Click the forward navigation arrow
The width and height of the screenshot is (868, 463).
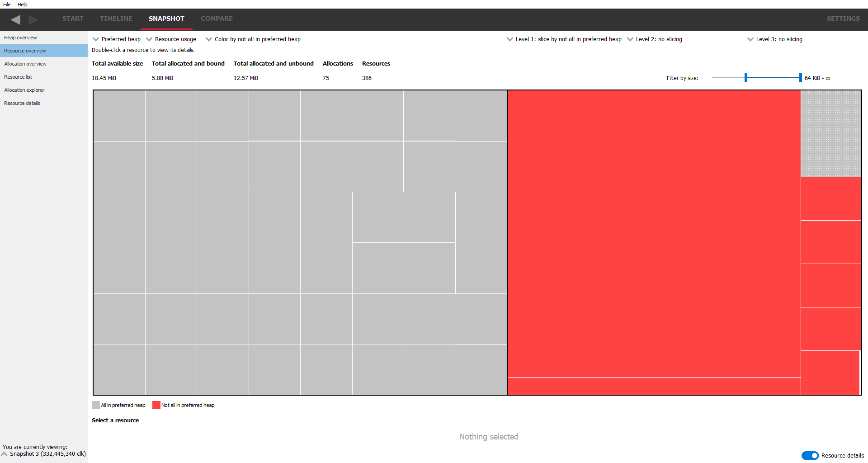33,19
